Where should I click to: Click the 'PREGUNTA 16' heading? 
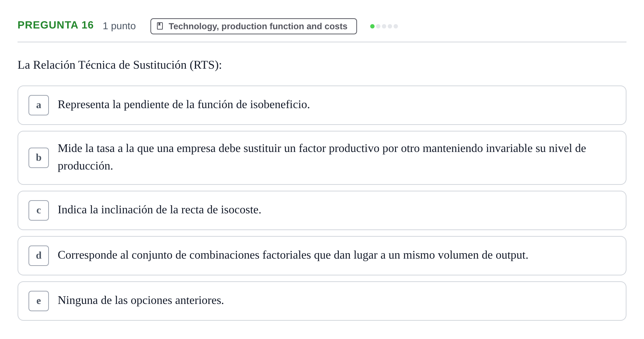pyautogui.click(x=55, y=25)
